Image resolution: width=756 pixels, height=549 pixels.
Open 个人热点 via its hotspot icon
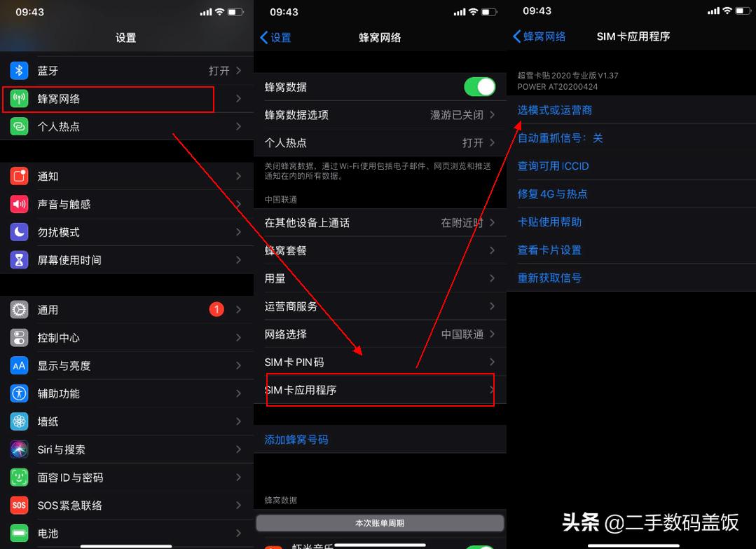tap(19, 127)
